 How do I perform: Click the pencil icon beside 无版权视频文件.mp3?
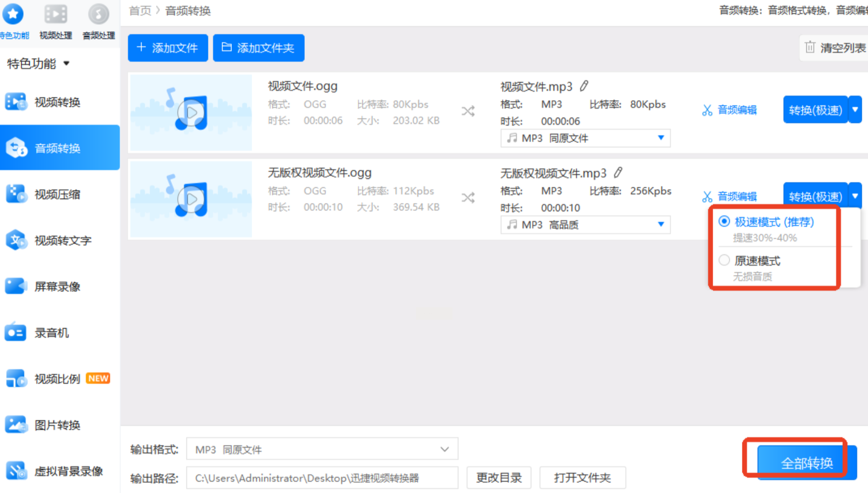[x=618, y=172]
